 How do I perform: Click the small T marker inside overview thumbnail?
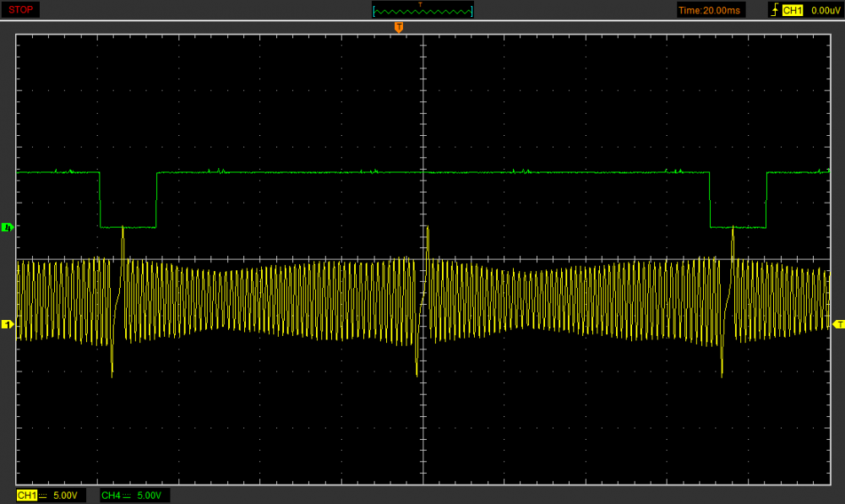(420, 4)
